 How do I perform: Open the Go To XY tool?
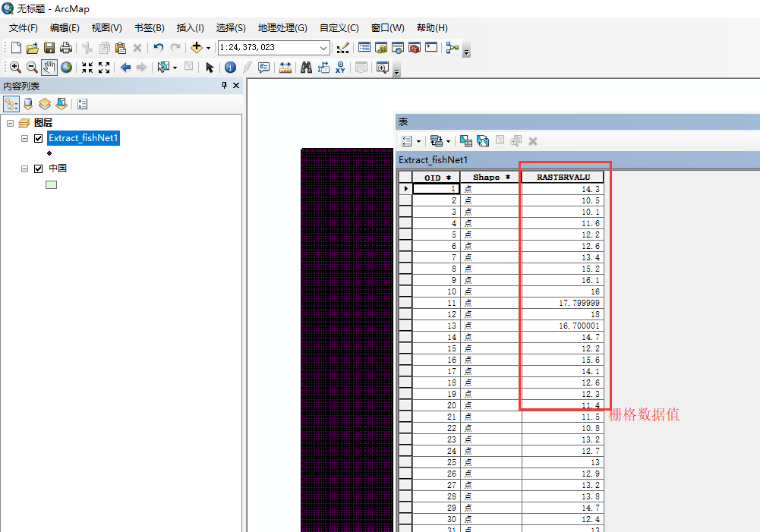[x=340, y=68]
